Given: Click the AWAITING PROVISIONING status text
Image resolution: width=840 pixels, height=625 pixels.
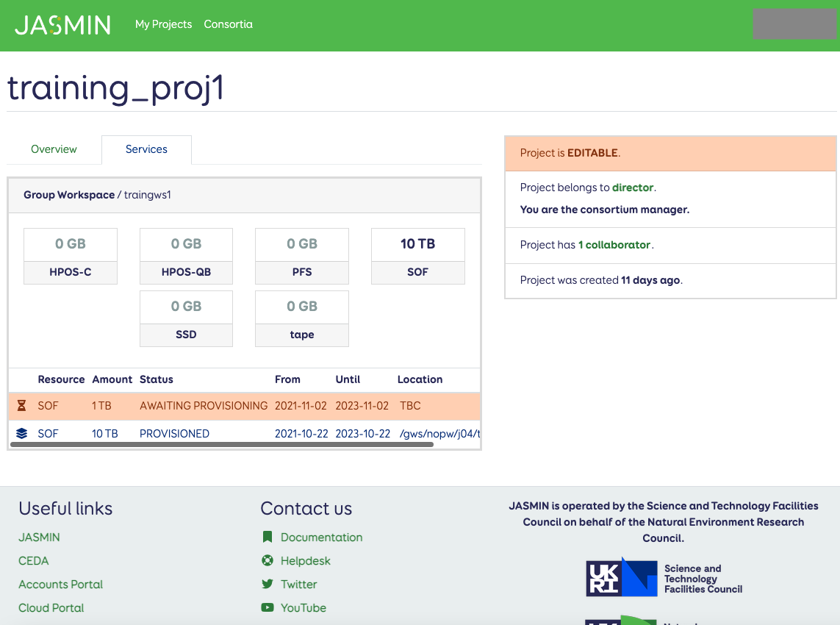Looking at the screenshot, I should [x=204, y=406].
